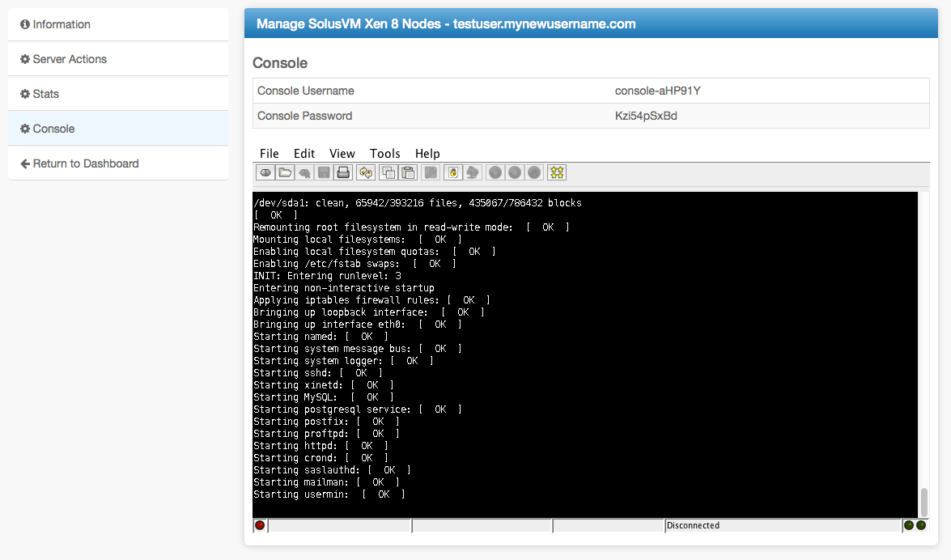Click Return to Dashboard link

85,163
